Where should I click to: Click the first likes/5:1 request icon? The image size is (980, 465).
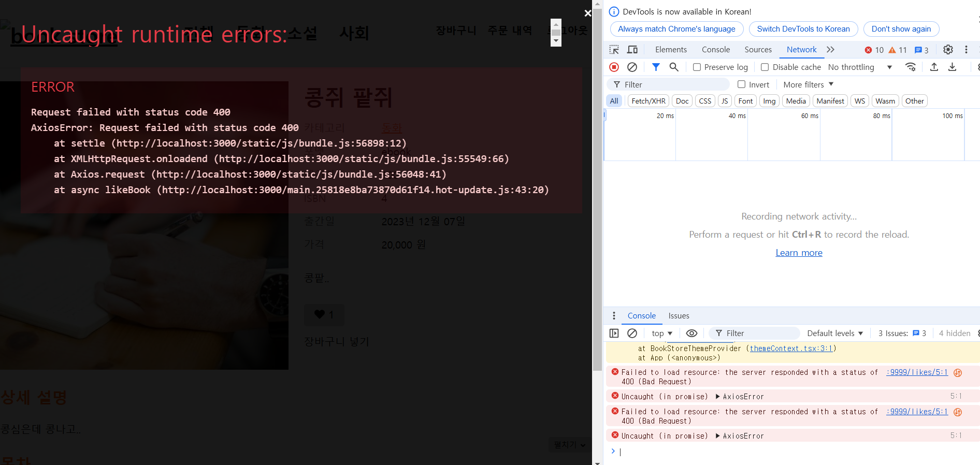pos(958,373)
